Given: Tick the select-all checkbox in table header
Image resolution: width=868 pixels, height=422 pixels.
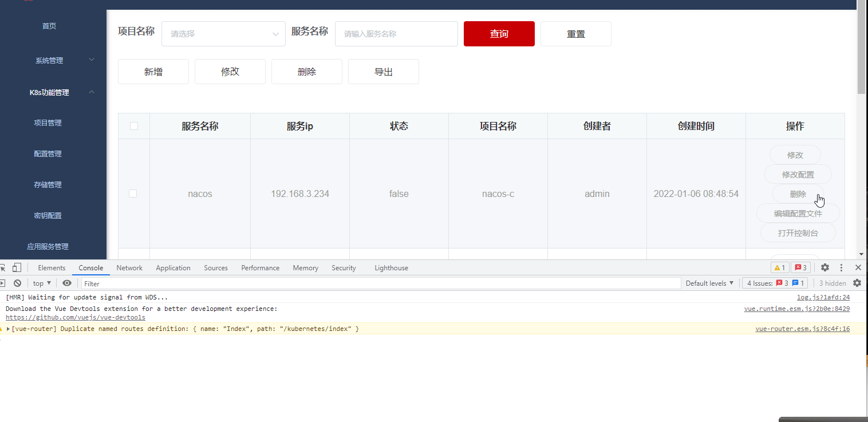Looking at the screenshot, I should pyautogui.click(x=134, y=126).
